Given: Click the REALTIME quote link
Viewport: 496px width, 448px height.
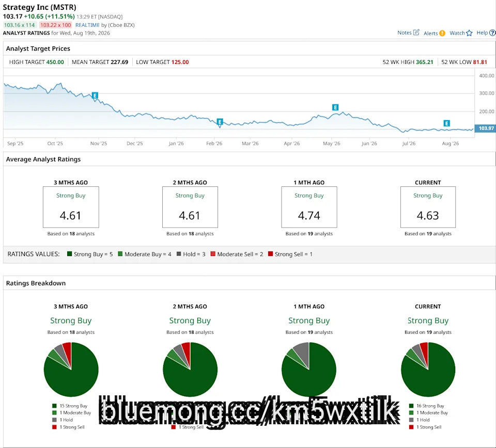Looking at the screenshot, I should tap(87, 25).
